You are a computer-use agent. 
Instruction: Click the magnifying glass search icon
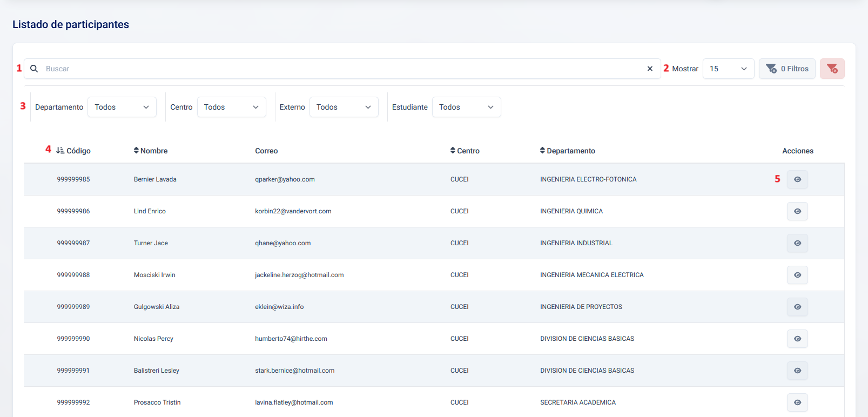click(34, 69)
